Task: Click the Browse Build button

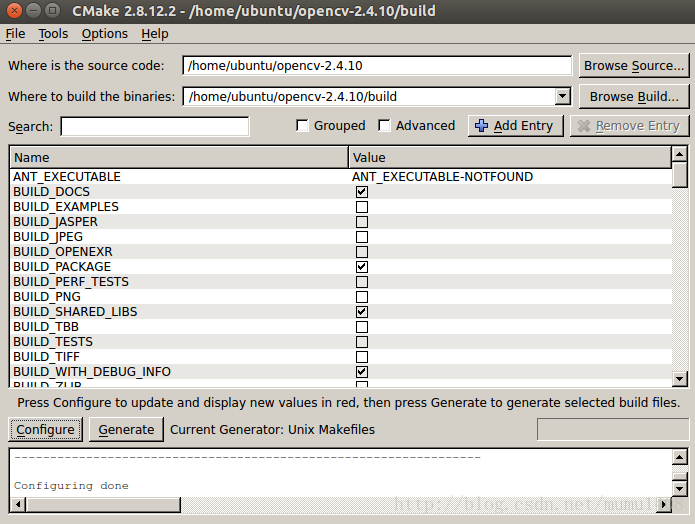Action: 634,97
